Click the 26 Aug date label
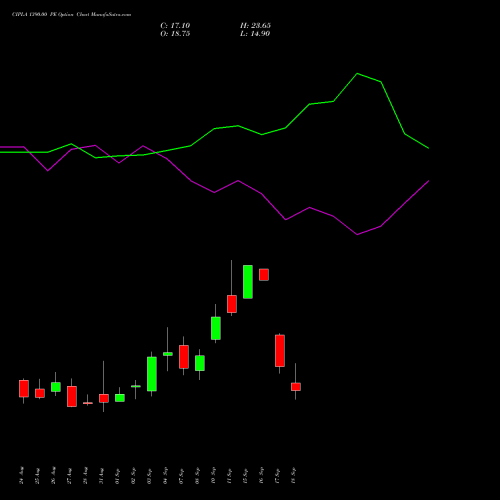500x500 pixels. pos(54,475)
